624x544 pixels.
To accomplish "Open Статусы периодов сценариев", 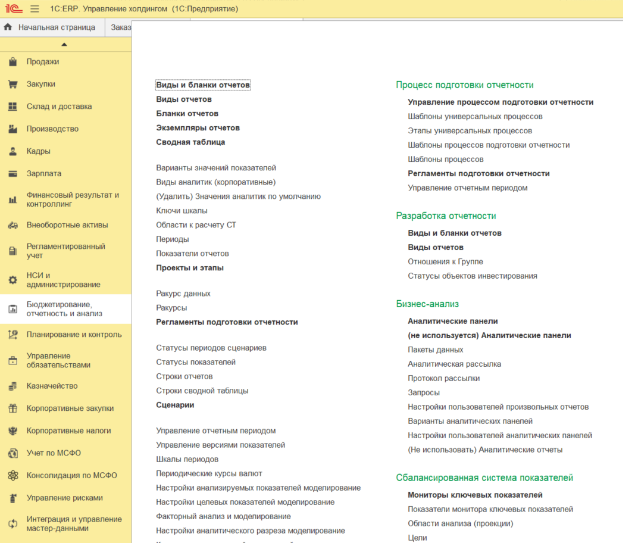I will (211, 348).
